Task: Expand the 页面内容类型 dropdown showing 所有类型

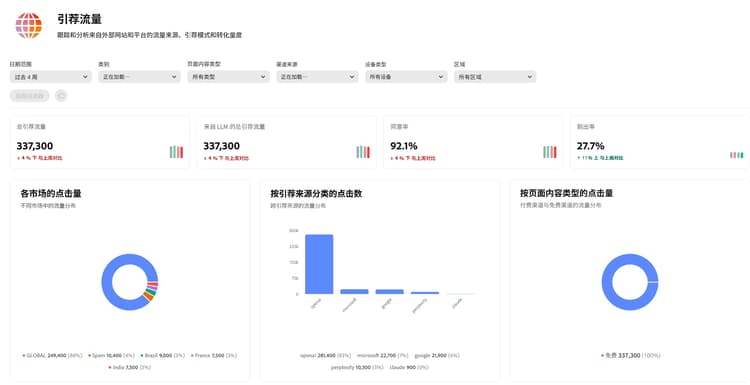Action: (x=228, y=77)
